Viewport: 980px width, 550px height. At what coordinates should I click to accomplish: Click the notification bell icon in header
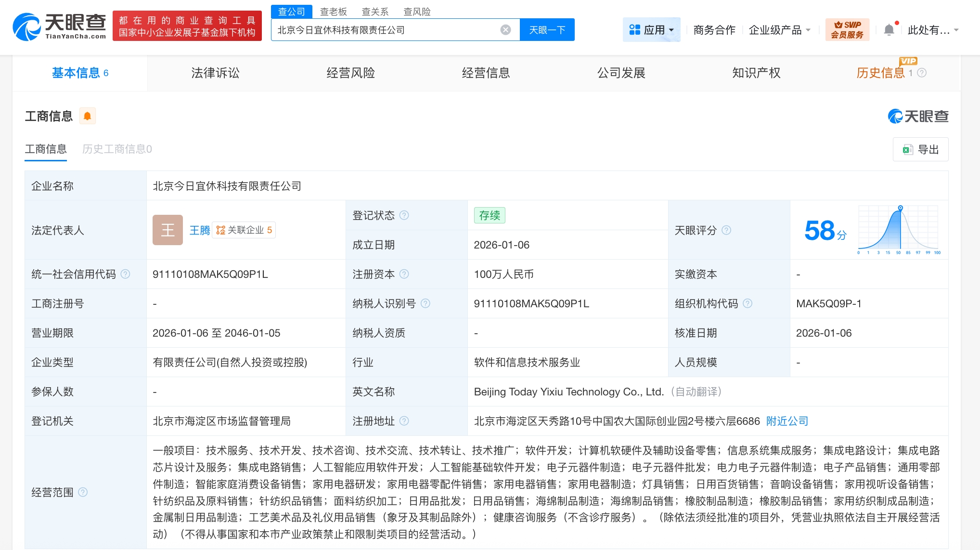889,30
